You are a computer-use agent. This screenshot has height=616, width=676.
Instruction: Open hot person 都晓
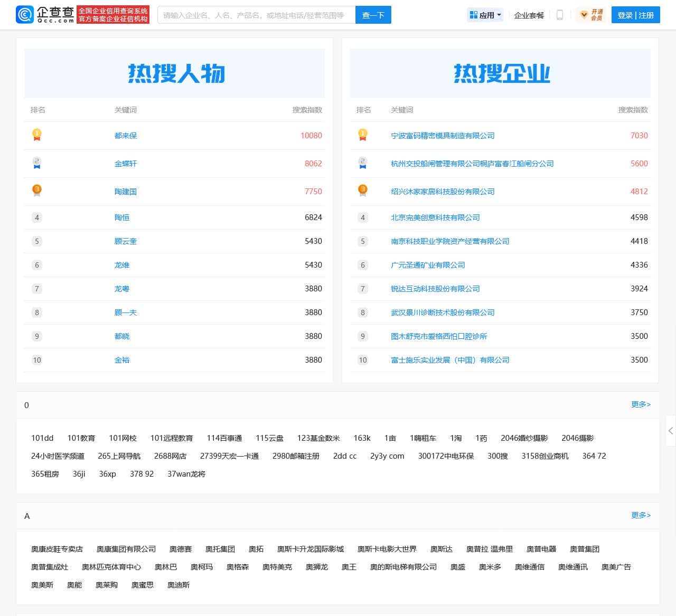pos(122,336)
